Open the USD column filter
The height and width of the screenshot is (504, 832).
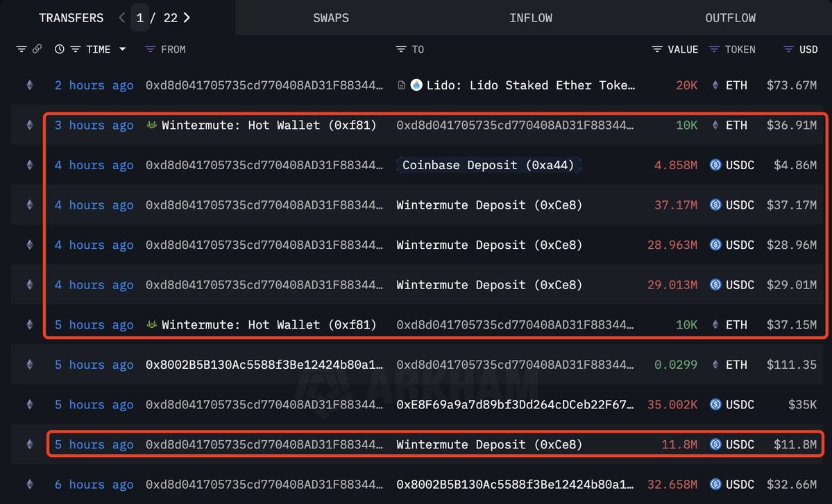[788, 49]
